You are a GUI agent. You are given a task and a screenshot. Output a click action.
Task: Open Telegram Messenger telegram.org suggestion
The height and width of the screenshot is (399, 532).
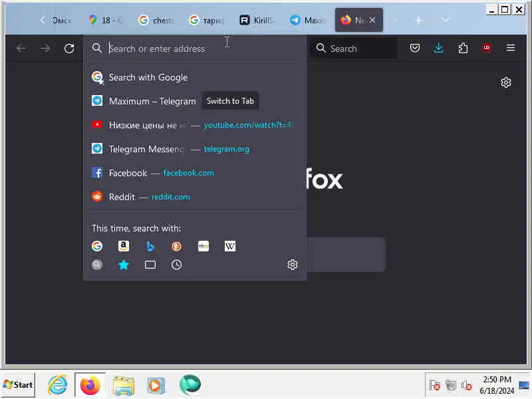(195, 149)
